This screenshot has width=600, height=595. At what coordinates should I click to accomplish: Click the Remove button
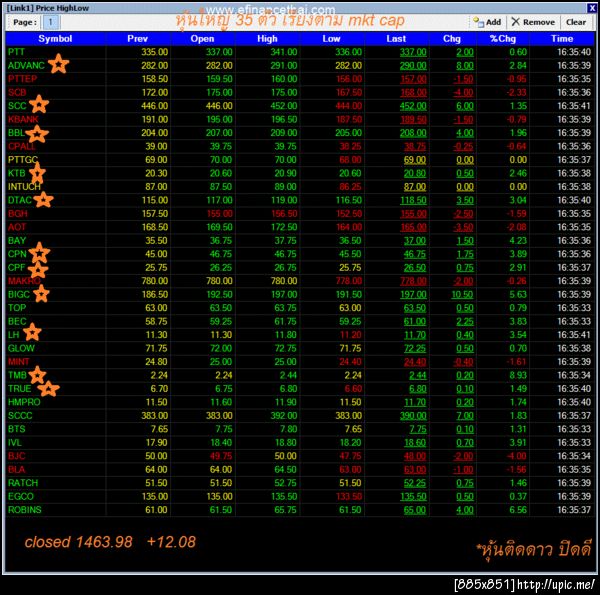pyautogui.click(x=533, y=22)
